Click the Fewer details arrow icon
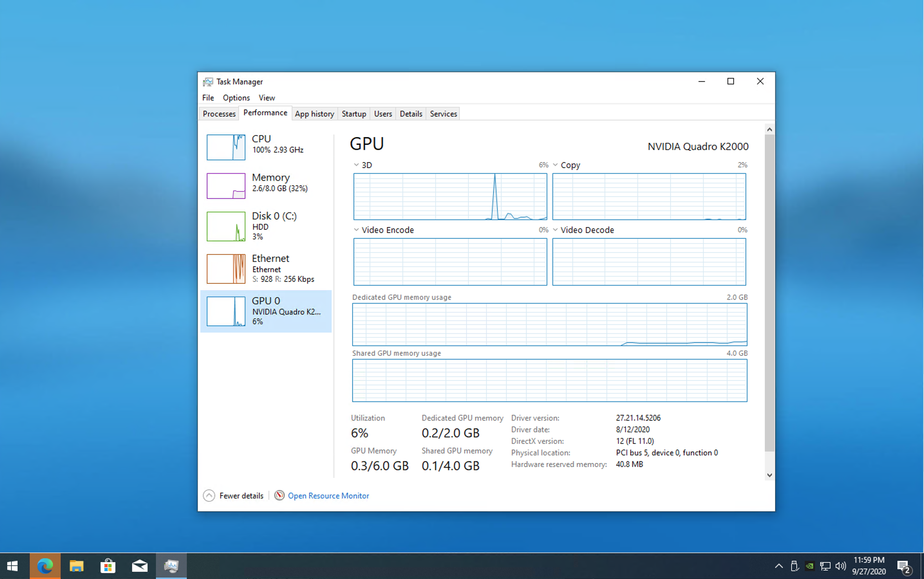The image size is (924, 579). click(209, 495)
